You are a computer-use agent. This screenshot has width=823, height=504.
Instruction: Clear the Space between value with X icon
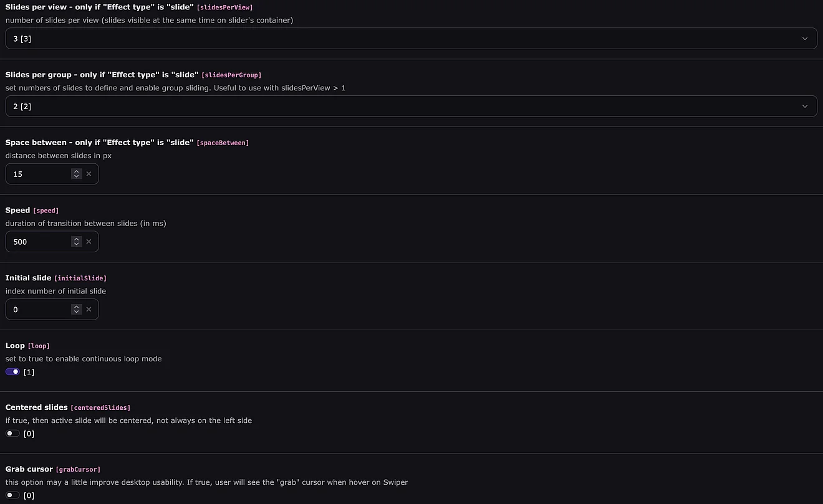tap(89, 174)
